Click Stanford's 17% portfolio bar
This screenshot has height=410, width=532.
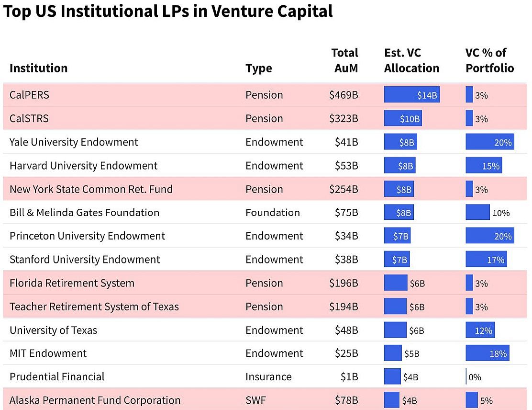486,260
